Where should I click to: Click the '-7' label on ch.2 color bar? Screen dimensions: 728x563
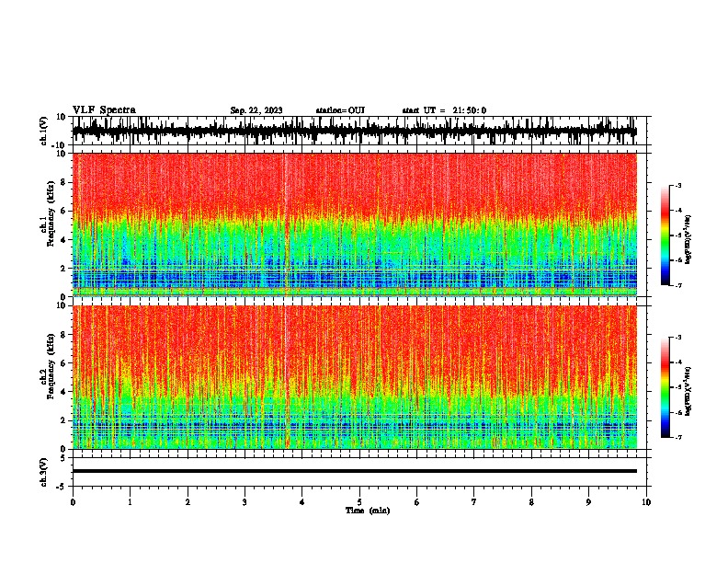[x=678, y=437]
